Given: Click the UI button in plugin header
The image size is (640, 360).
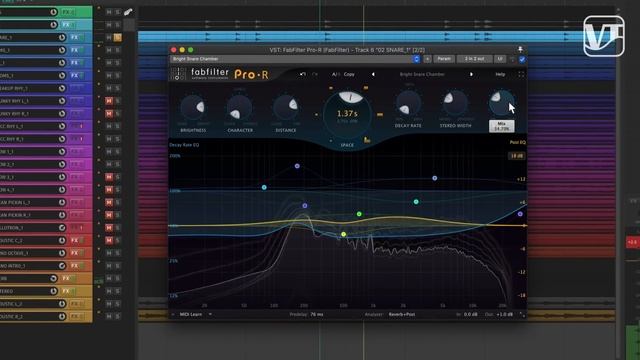Looking at the screenshot, I should coord(500,59).
